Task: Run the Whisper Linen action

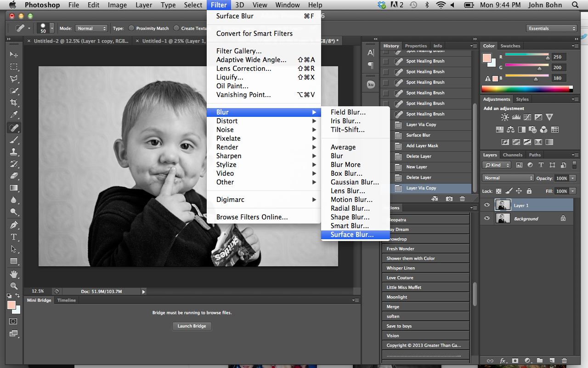Action: (426, 268)
